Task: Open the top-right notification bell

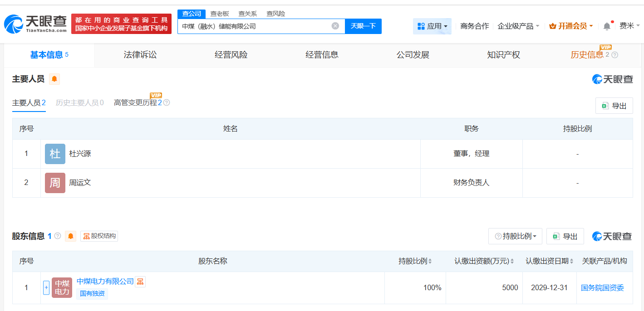Action: pyautogui.click(x=606, y=26)
